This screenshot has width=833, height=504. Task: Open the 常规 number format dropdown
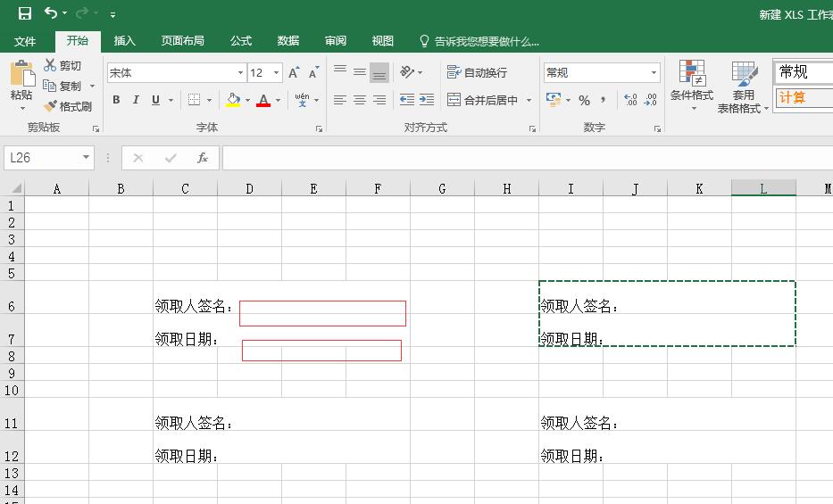pyautogui.click(x=654, y=72)
